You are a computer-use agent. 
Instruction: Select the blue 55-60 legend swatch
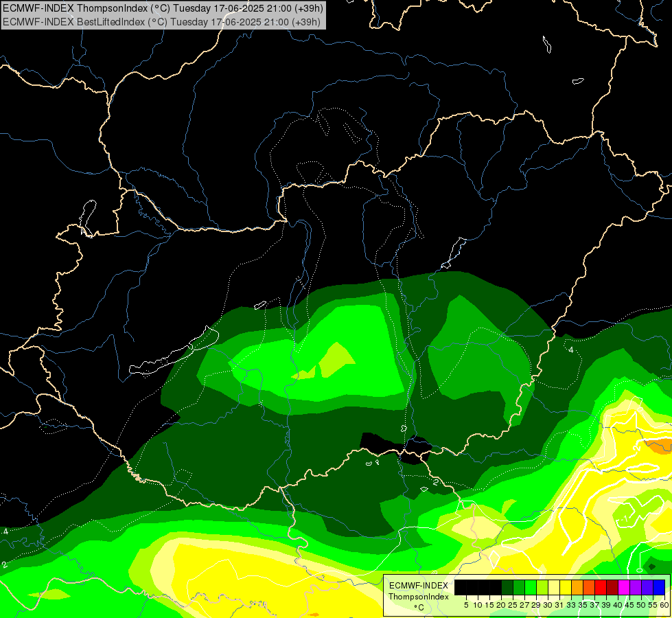pos(659,587)
